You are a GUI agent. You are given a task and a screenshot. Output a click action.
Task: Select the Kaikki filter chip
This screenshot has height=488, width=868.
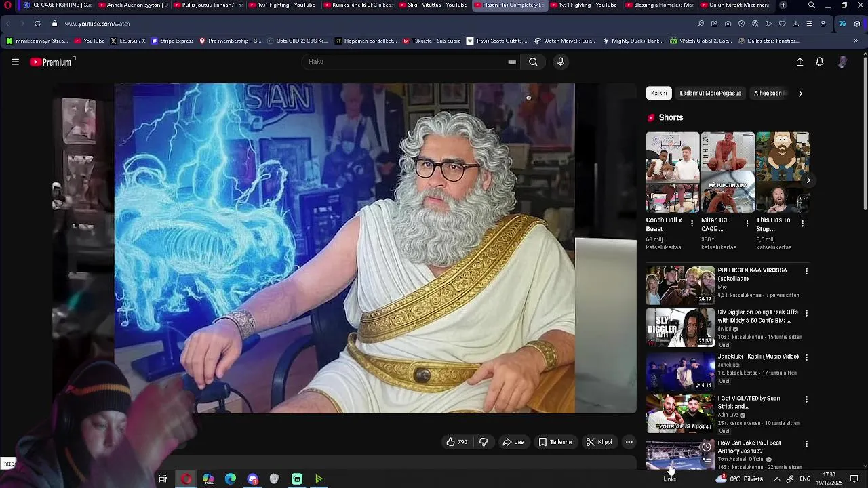click(x=658, y=93)
